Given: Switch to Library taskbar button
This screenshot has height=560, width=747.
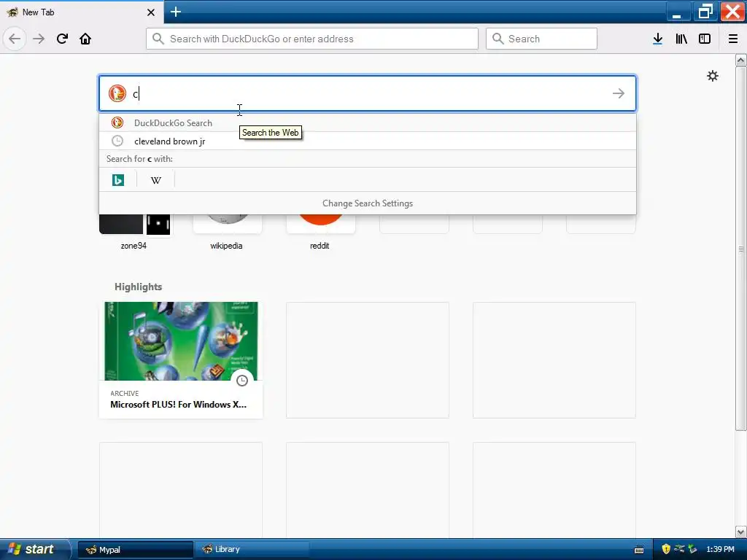Looking at the screenshot, I should (252, 550).
